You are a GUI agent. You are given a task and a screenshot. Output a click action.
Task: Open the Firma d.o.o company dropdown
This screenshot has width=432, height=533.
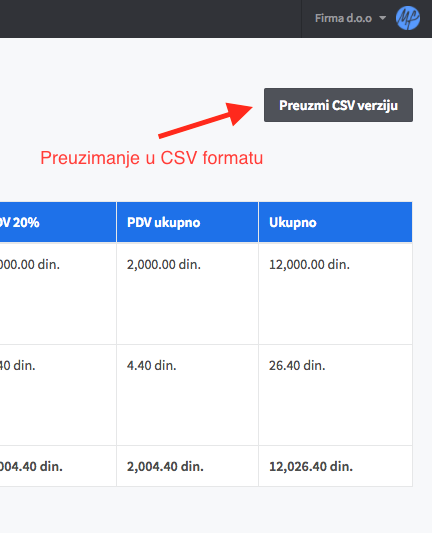point(350,18)
